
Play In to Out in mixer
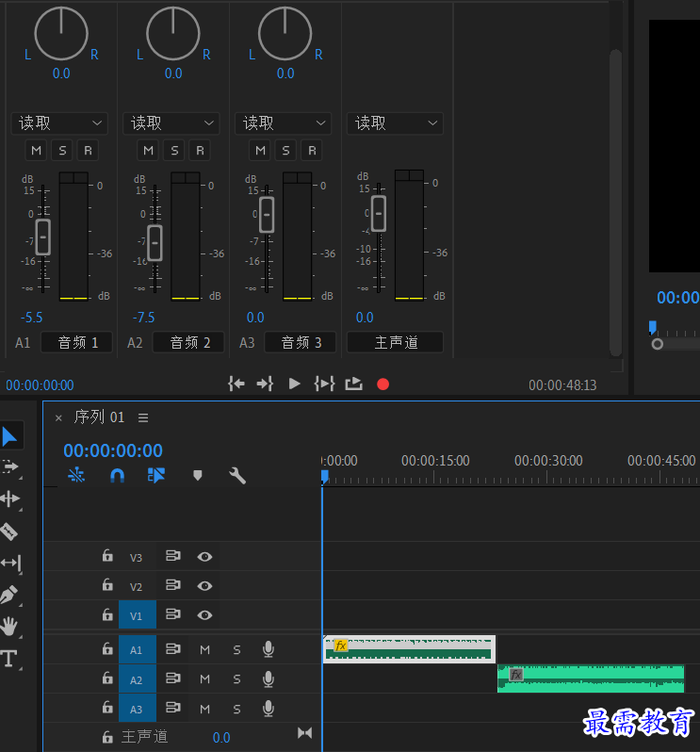click(325, 384)
